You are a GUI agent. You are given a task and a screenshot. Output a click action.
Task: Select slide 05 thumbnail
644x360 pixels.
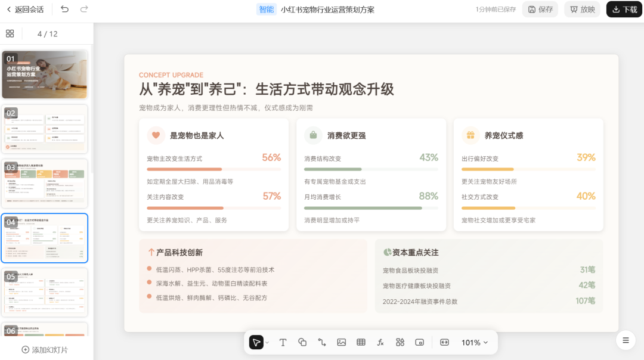[x=44, y=292]
